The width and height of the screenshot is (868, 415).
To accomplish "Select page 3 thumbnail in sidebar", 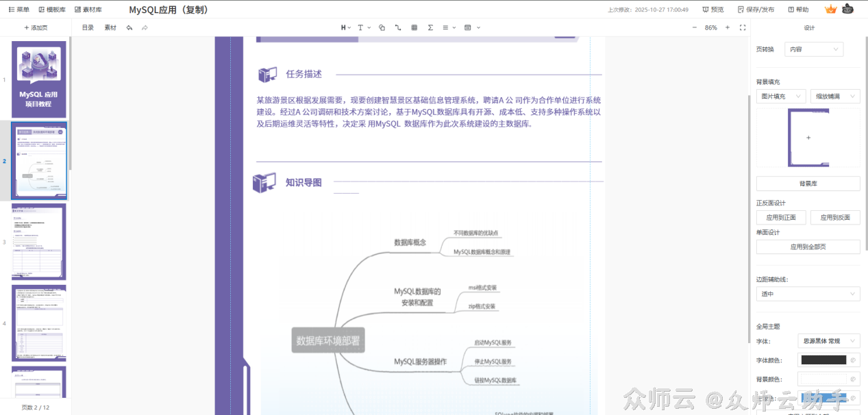I will [38, 242].
